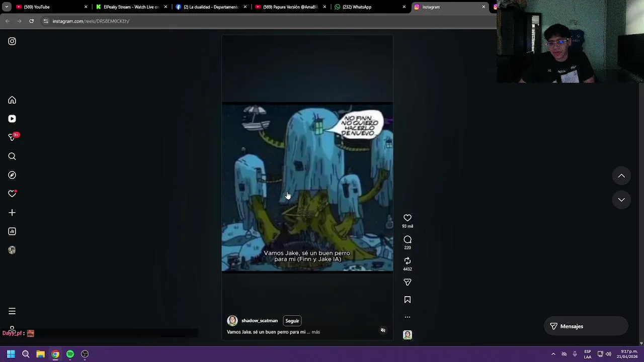This screenshot has width=644, height=362.
Task: Open the Mensajes floating button
Action: click(x=586, y=326)
